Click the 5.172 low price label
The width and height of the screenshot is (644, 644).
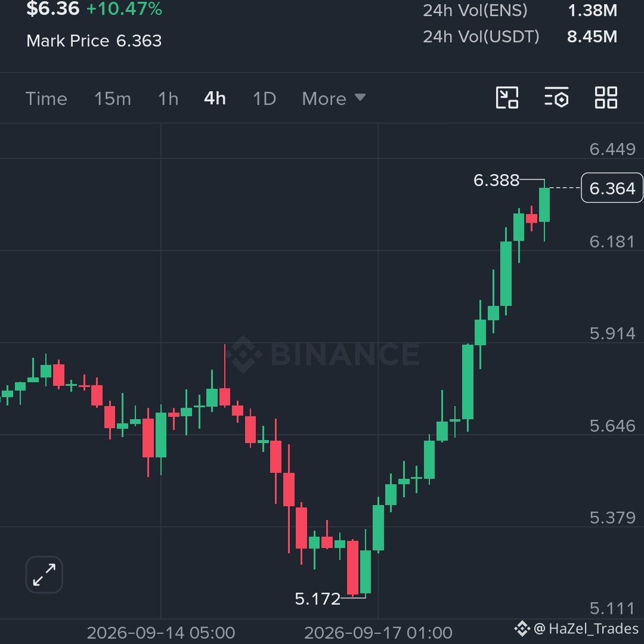tap(317, 599)
